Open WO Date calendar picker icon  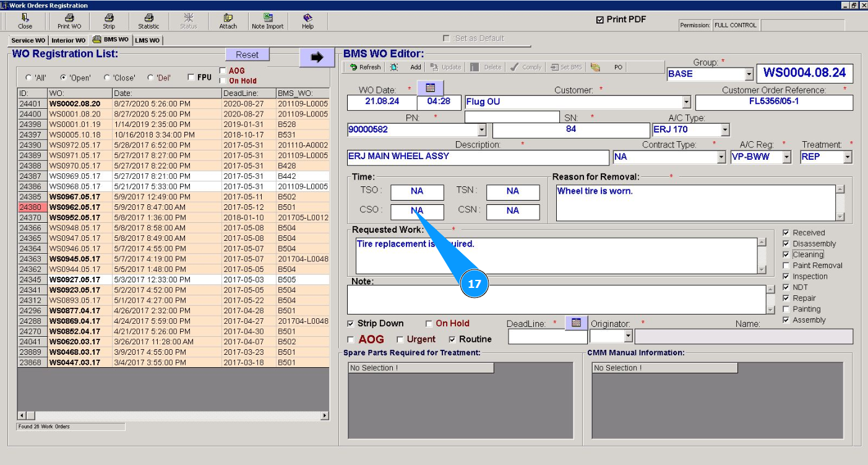point(430,88)
